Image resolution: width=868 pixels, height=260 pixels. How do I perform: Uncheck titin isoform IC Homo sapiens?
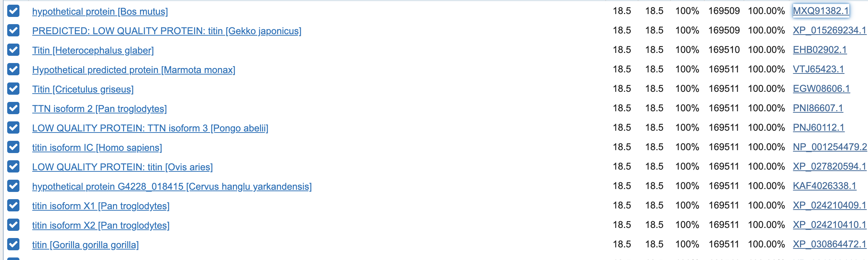coord(13,147)
